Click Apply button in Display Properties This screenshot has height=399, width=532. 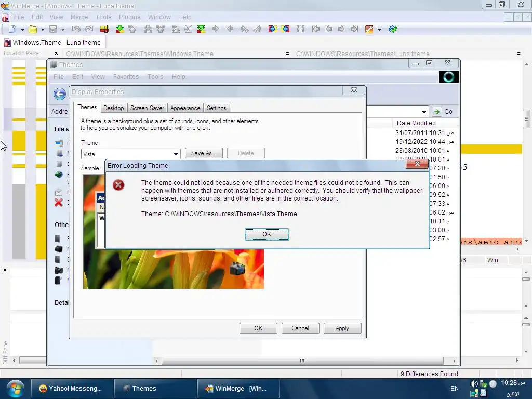coord(342,328)
